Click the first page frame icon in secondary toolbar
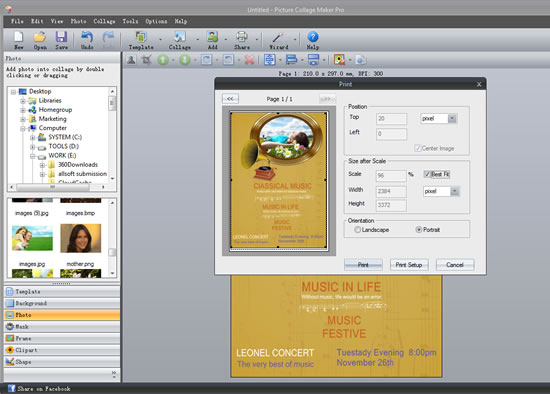 click(207, 60)
